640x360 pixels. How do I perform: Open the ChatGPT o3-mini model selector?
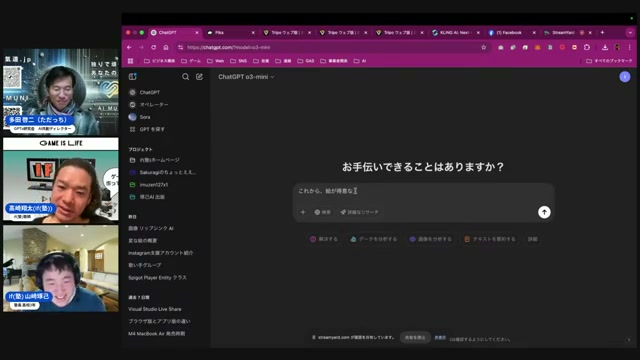[x=246, y=77]
